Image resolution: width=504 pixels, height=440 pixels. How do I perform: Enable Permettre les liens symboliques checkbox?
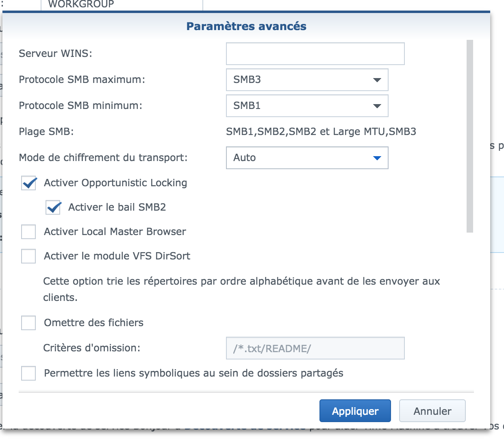pos(28,373)
